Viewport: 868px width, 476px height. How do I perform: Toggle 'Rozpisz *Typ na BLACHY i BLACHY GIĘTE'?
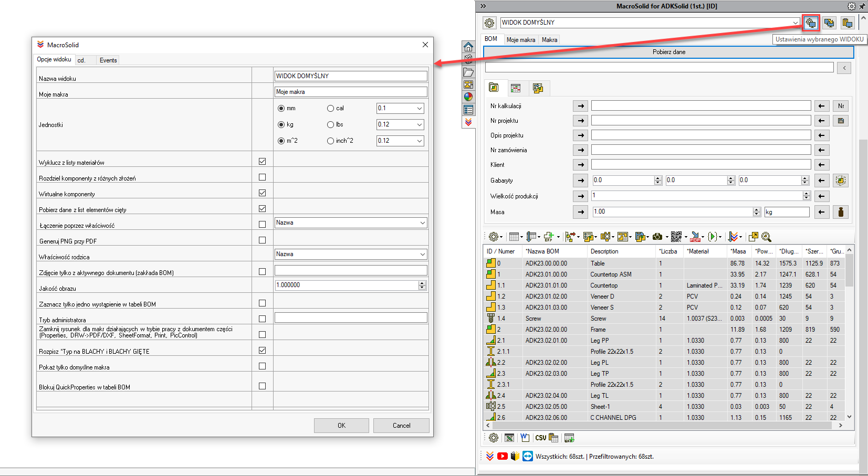click(262, 350)
